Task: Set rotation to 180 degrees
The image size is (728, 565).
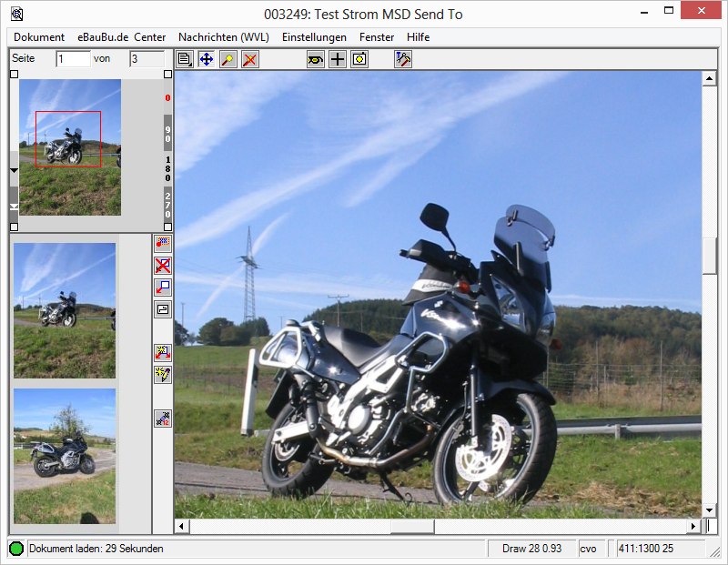Action: (x=167, y=169)
